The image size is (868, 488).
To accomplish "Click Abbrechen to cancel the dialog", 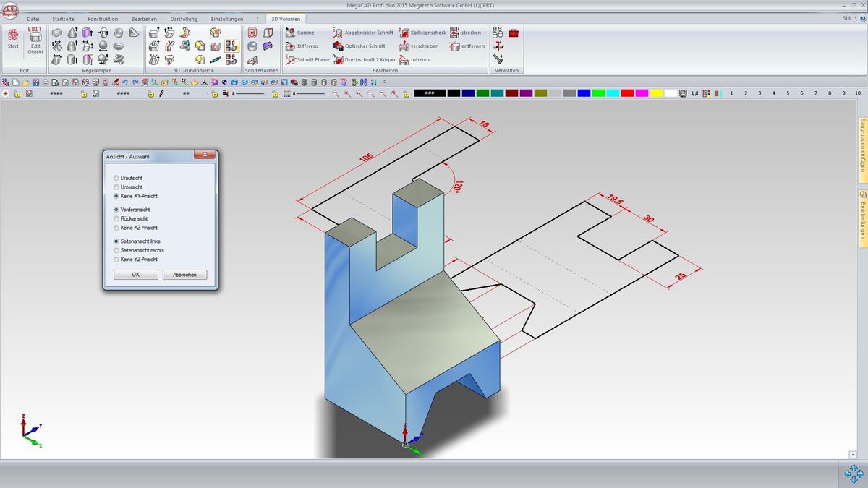I will click(x=184, y=275).
